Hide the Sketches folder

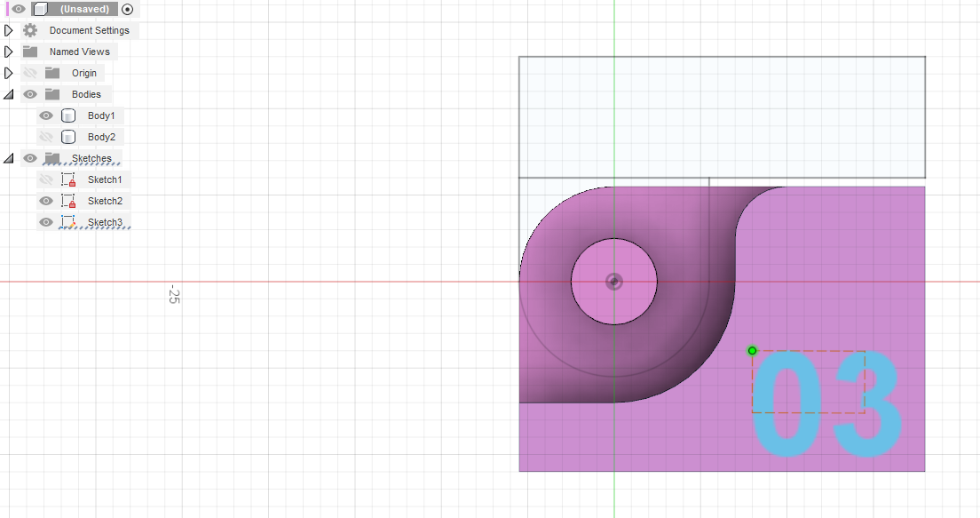pos(30,158)
